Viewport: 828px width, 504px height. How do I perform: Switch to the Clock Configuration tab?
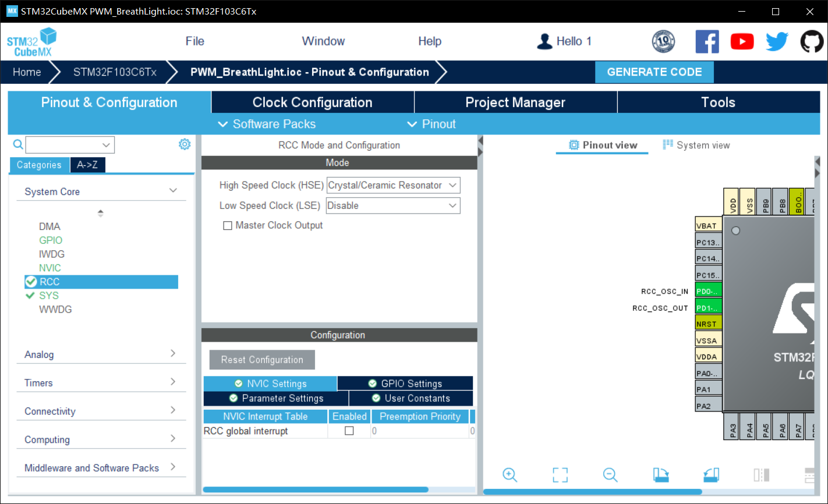click(x=313, y=102)
